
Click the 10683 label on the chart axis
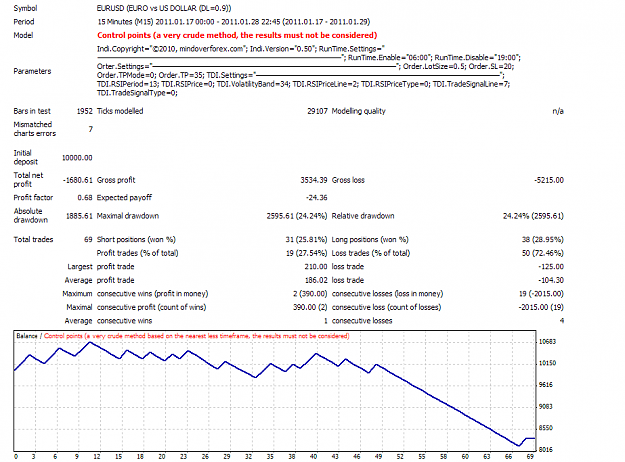tap(547, 341)
